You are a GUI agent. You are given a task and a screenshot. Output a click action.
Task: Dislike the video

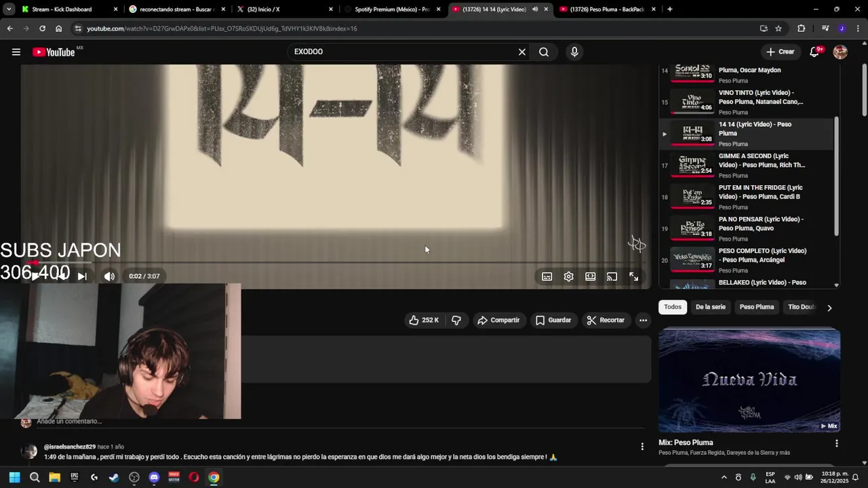click(x=456, y=320)
